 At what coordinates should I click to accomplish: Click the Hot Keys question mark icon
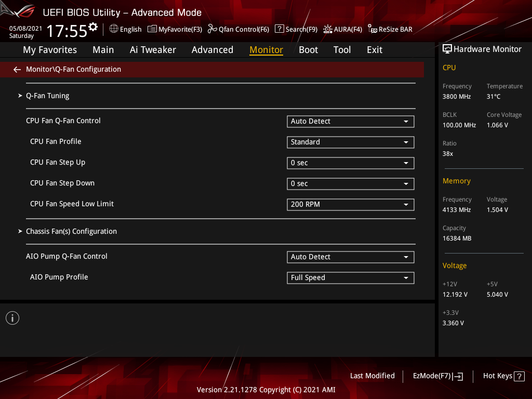coord(519,376)
